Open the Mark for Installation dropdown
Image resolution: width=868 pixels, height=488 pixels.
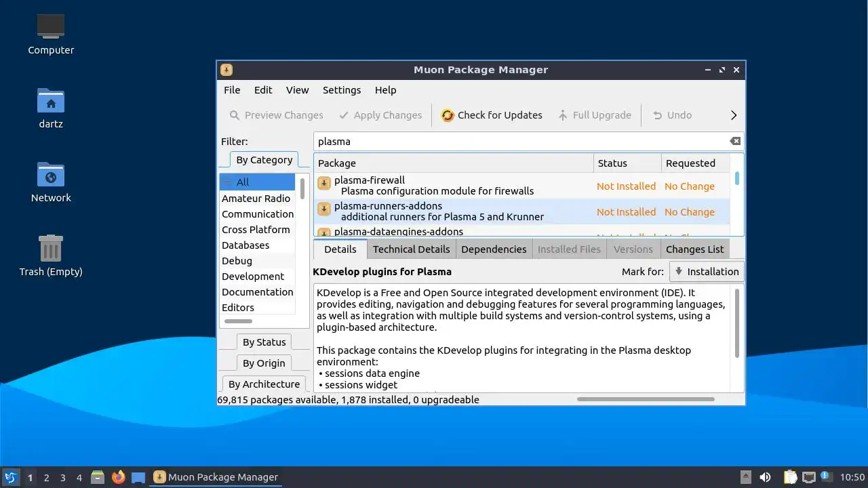coord(707,272)
